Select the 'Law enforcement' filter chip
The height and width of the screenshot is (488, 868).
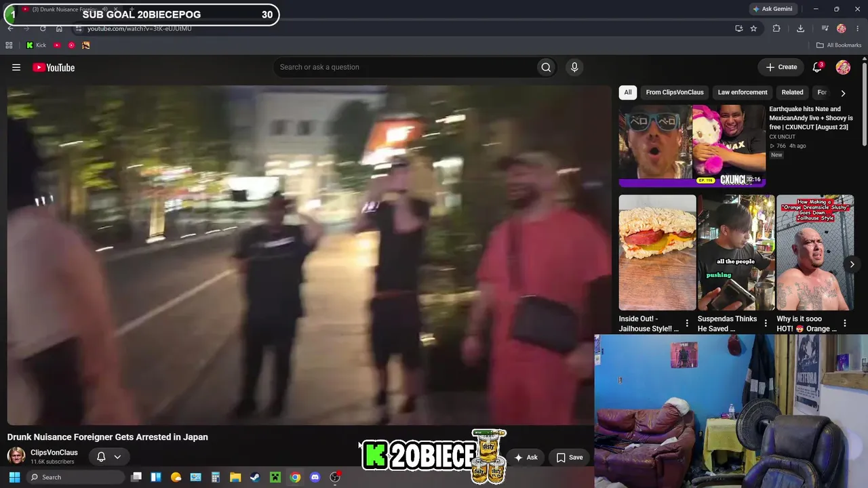click(x=743, y=92)
